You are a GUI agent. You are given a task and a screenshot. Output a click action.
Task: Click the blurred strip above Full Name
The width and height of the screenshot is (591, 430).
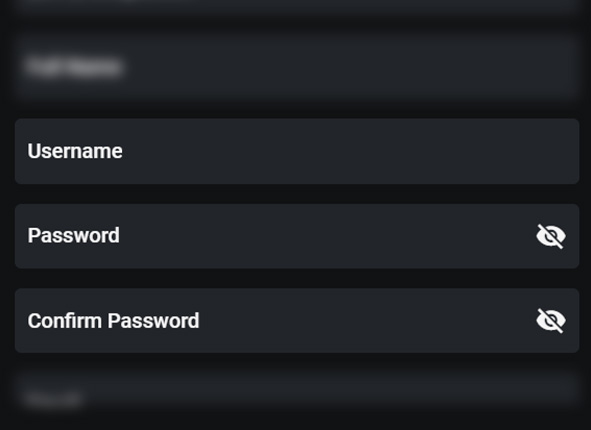[x=297, y=7]
